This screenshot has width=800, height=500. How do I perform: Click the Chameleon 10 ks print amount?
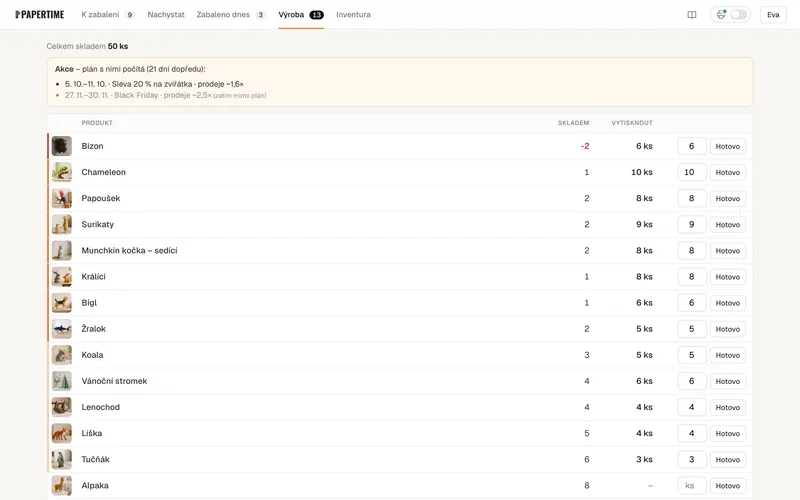pos(642,172)
